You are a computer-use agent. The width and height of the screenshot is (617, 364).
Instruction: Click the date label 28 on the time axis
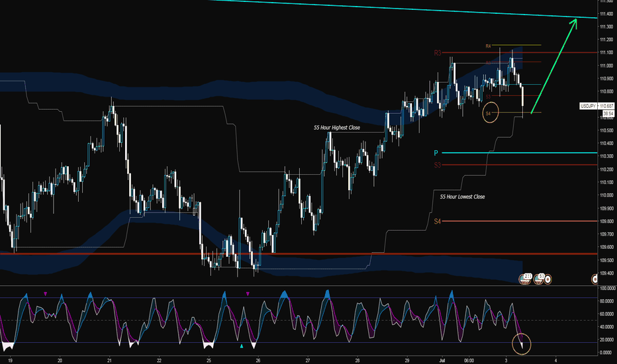tap(357, 360)
